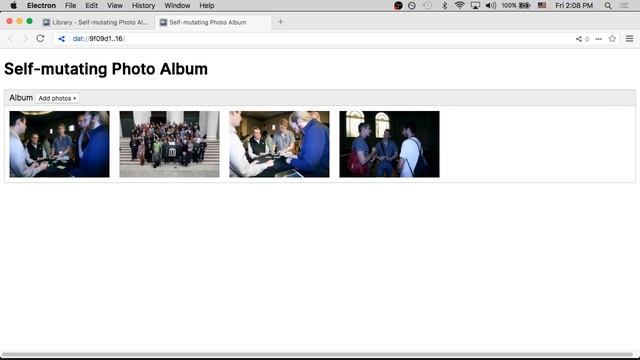
Task: Bookmark this page with the star
Action: coord(612,38)
